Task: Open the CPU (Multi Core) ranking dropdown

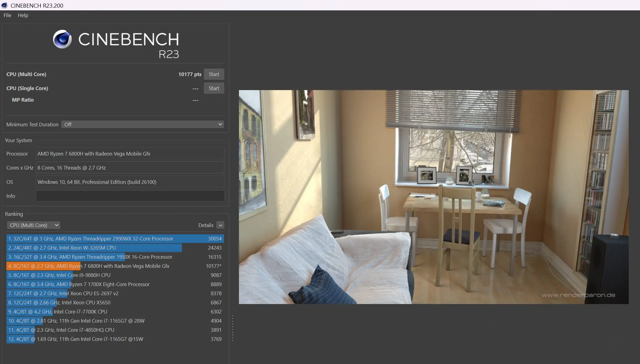Action: (x=33, y=225)
